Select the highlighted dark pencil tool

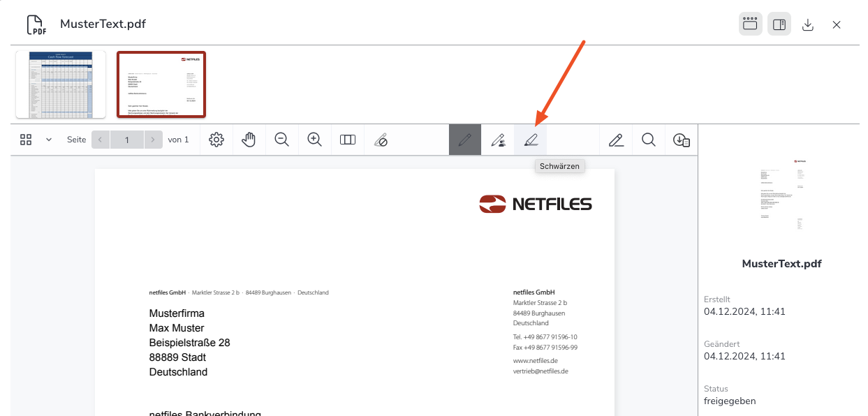[x=465, y=140]
